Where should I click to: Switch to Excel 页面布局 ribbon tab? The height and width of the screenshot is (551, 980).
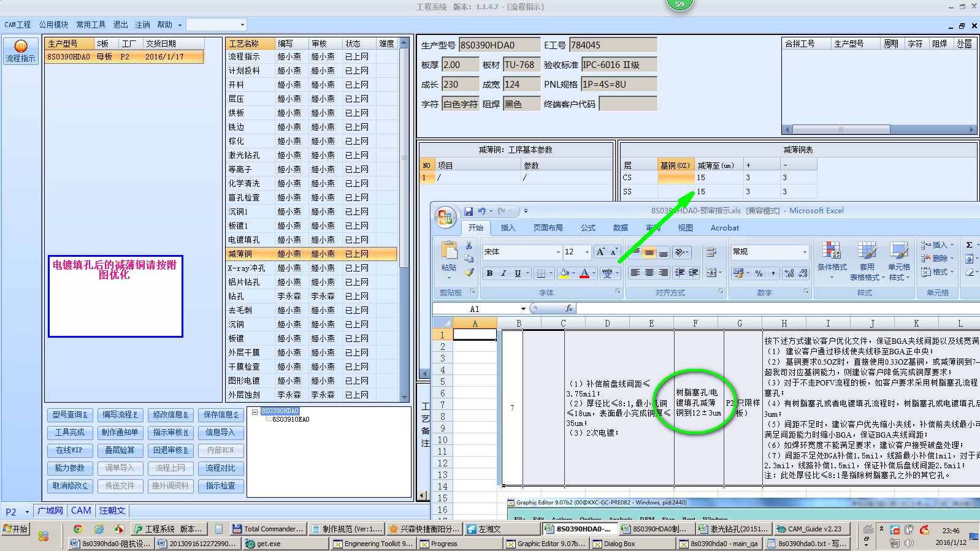(548, 227)
